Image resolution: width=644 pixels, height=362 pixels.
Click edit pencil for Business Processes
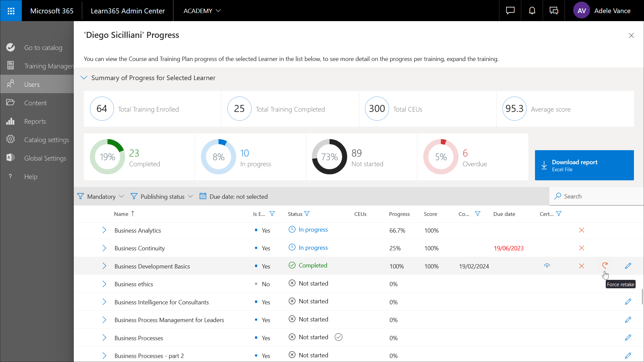point(628,338)
